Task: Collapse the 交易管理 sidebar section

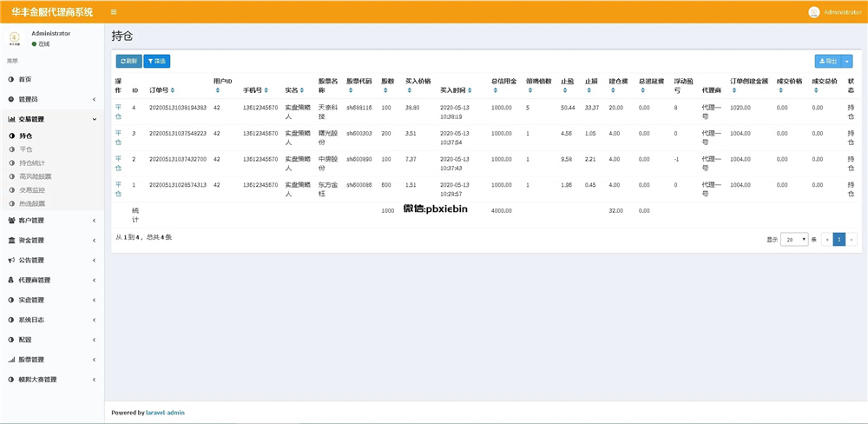Action: 51,119
